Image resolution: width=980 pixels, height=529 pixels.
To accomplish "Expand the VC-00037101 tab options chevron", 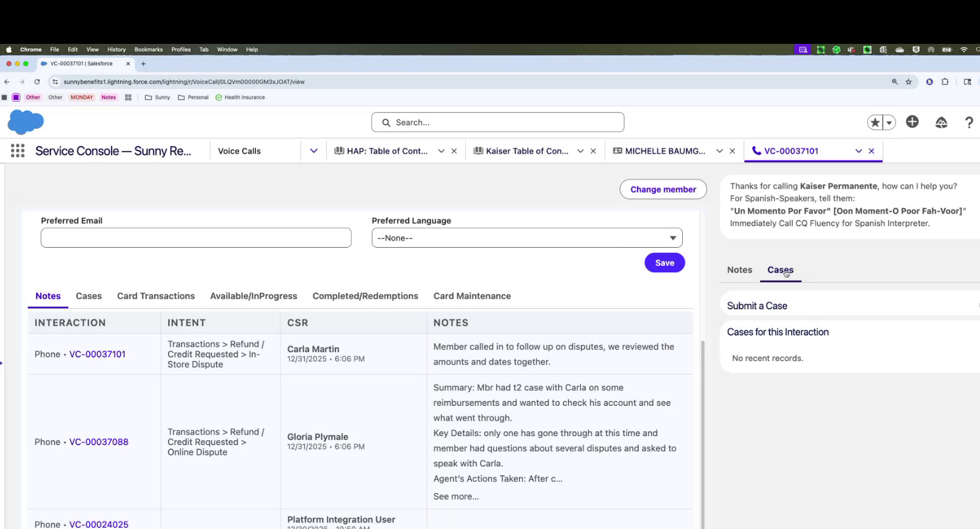I will tap(858, 151).
